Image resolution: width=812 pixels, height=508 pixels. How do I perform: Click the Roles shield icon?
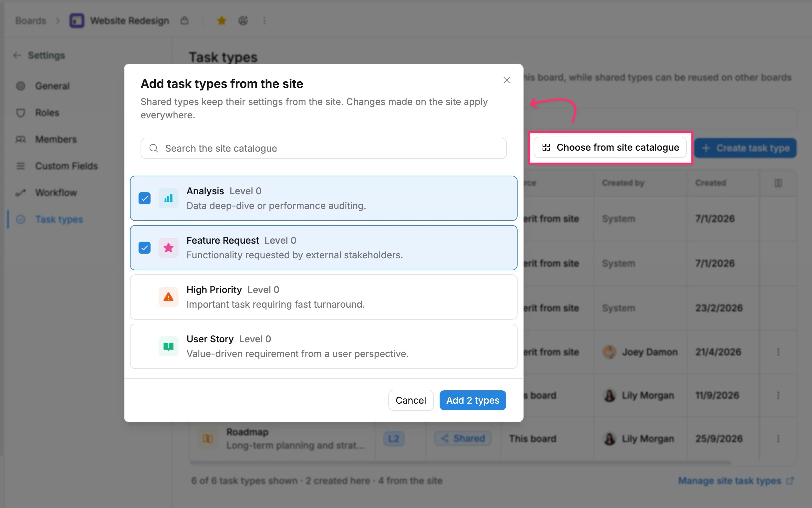20,113
